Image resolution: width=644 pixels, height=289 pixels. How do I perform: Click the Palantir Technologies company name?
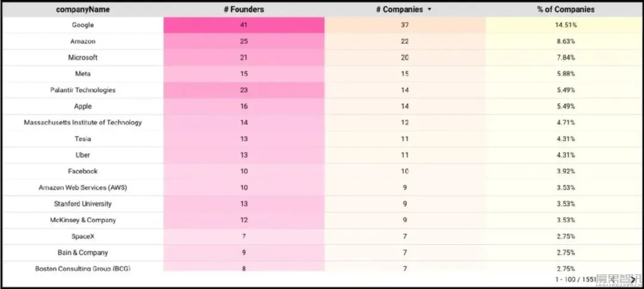pyautogui.click(x=83, y=90)
